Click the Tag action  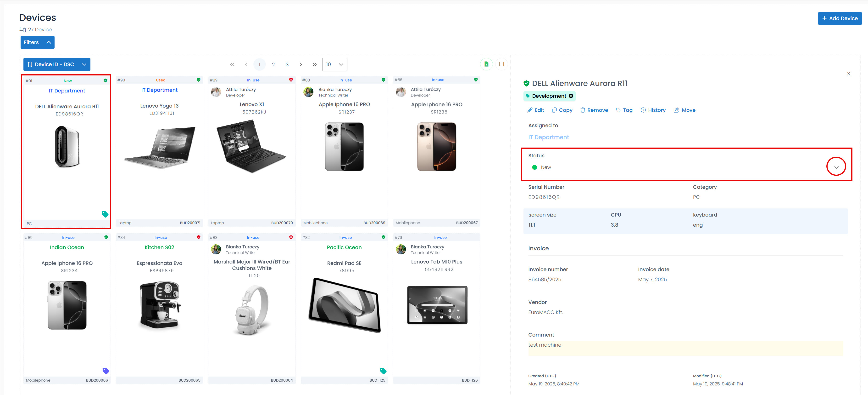(x=624, y=110)
